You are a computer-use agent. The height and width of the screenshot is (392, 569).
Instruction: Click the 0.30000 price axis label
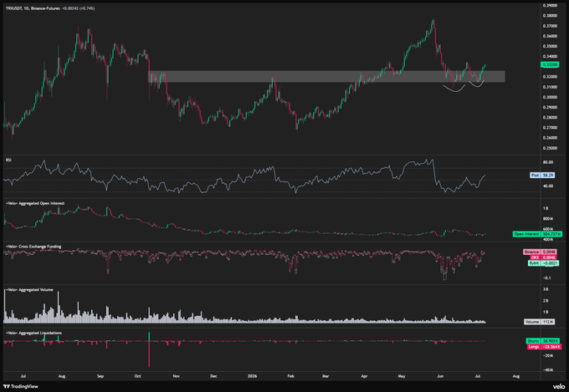pyautogui.click(x=550, y=97)
